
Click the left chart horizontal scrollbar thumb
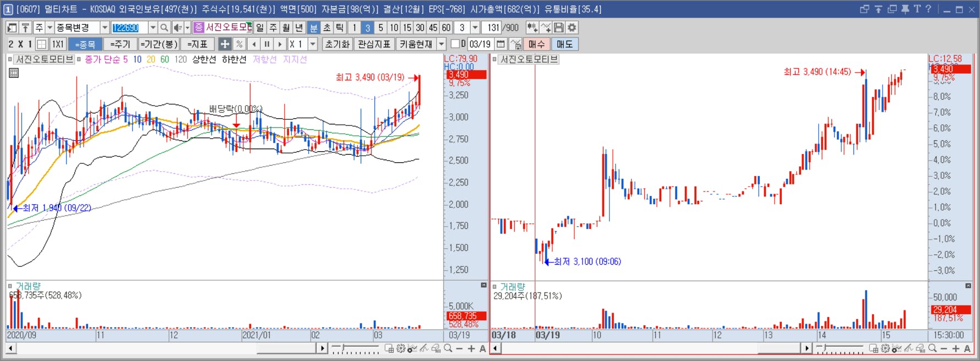pyautogui.click(x=286, y=348)
